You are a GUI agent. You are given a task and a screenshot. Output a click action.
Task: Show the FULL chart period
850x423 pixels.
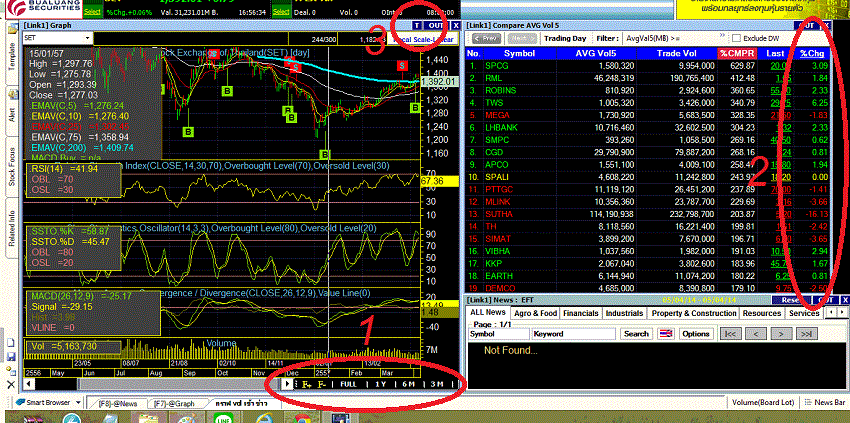click(x=349, y=384)
